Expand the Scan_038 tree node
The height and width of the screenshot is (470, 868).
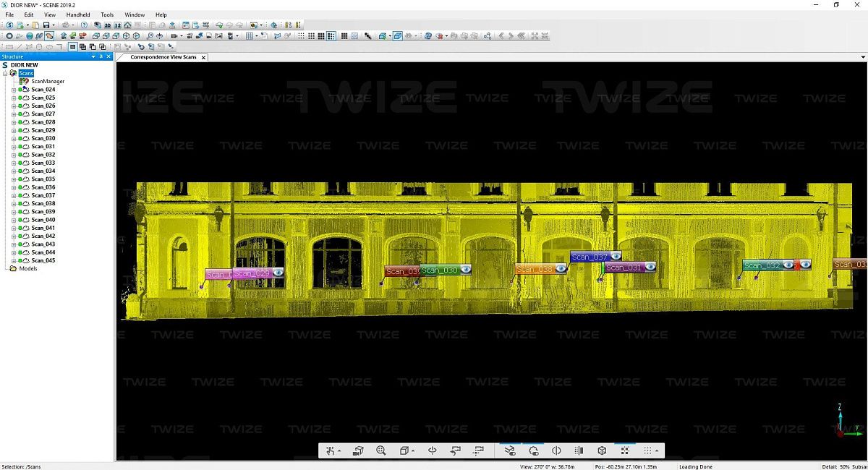point(14,204)
